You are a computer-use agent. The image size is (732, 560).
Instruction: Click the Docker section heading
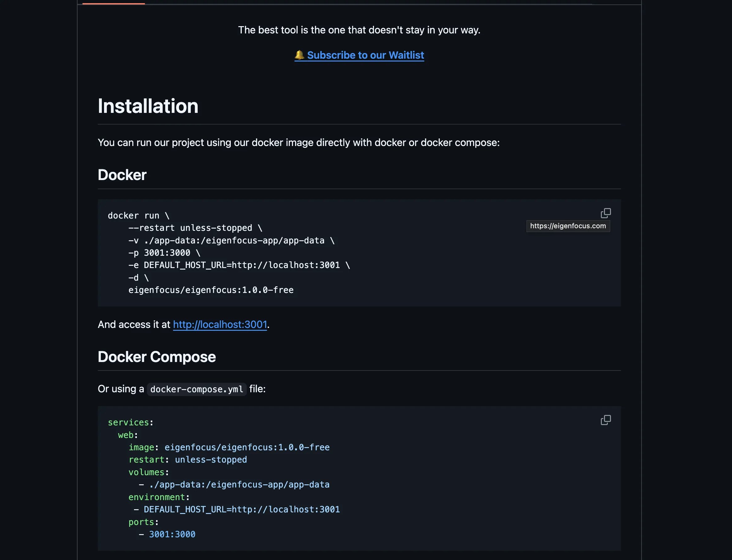tap(122, 175)
